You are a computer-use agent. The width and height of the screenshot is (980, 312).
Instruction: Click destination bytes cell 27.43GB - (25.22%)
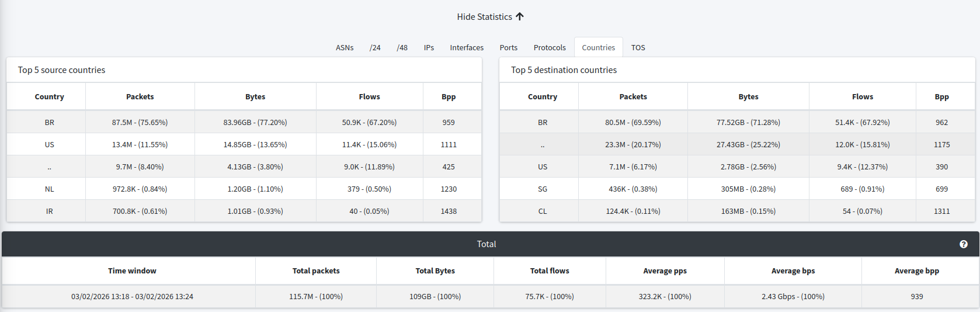coord(748,144)
